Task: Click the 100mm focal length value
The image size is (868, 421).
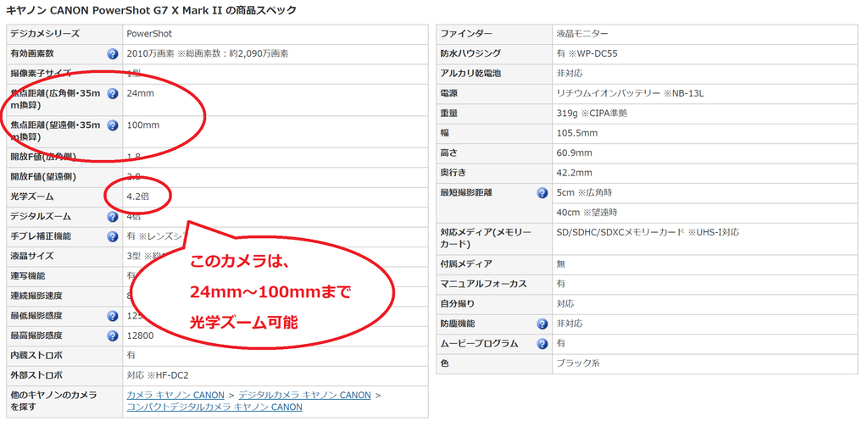Action: point(143,125)
